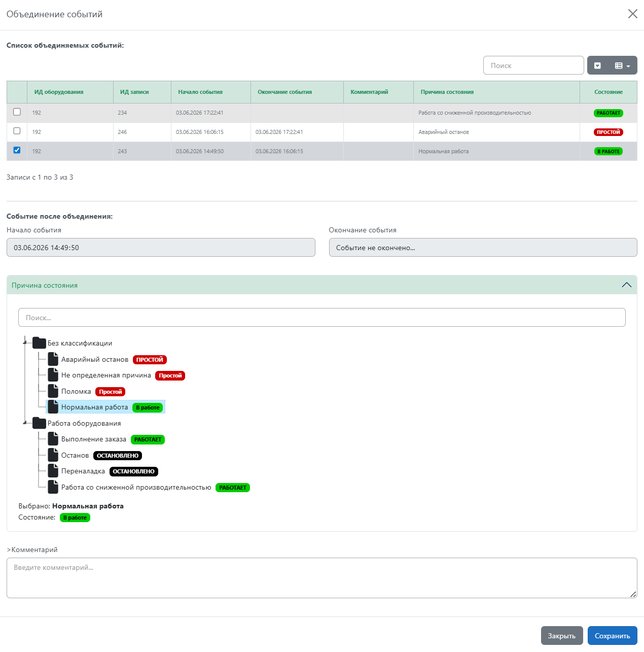Screen dimensions: 644x652
Task: Click file icon next to Нормальная работа
Action: tap(53, 407)
